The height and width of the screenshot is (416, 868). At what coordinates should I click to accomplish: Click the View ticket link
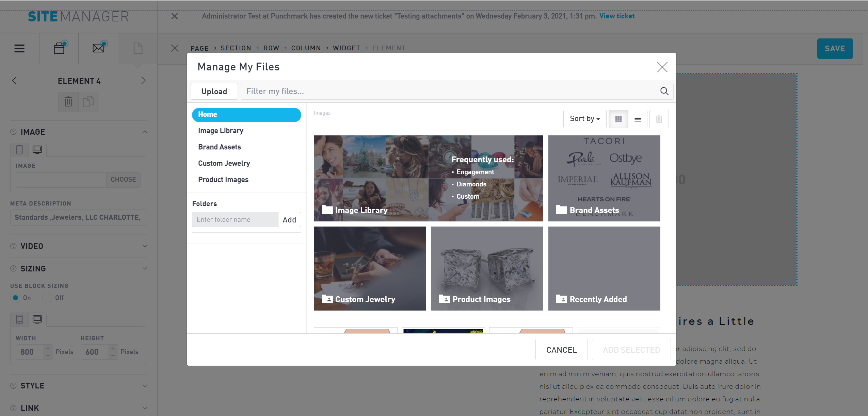617,16
